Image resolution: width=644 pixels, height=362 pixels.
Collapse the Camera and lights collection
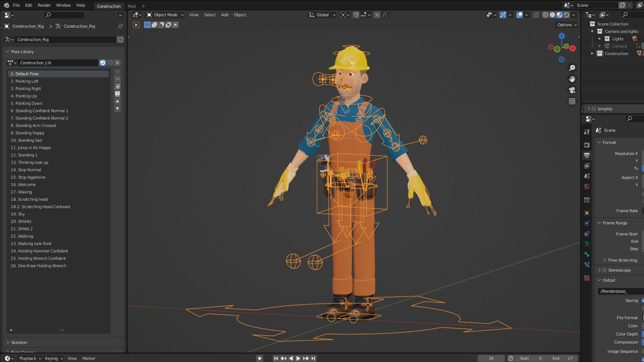pyautogui.click(x=592, y=32)
